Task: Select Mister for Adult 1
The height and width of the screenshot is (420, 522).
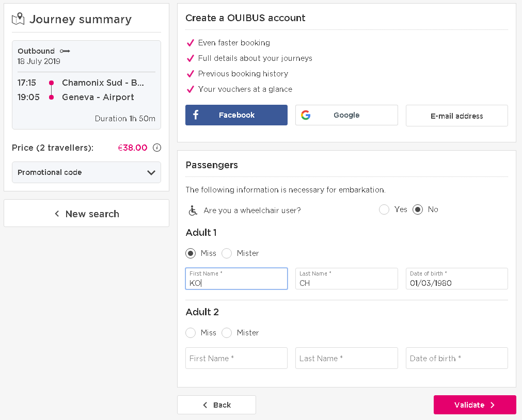Action: coord(227,253)
